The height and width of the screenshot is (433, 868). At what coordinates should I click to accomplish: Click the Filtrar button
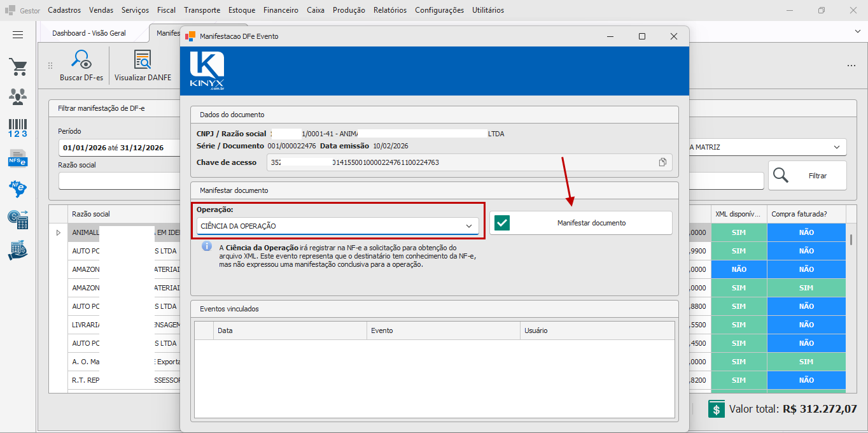click(x=808, y=175)
